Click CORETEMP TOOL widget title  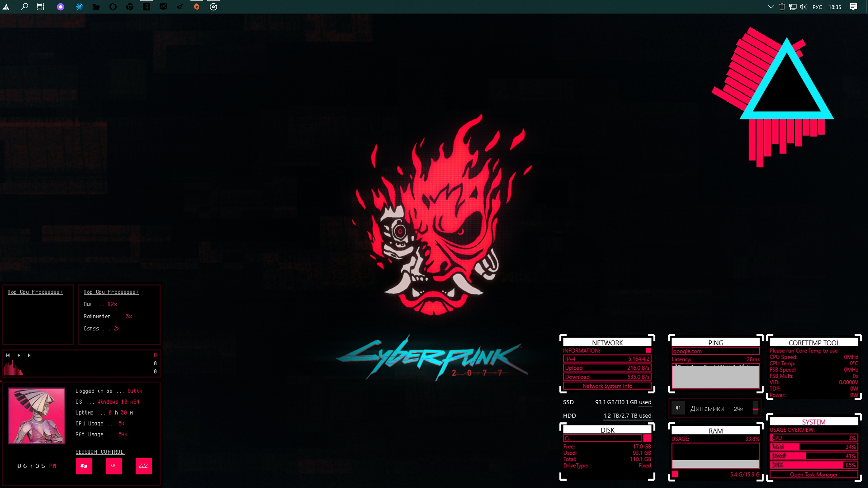(x=814, y=343)
